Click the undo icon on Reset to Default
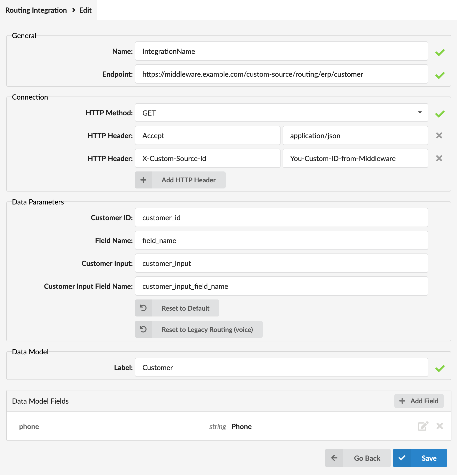The width and height of the screenshot is (457, 476). click(x=143, y=308)
